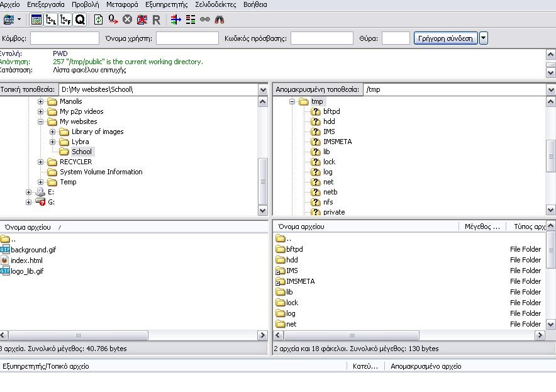
Task: Select the E: drive icon
Action: tap(40, 192)
